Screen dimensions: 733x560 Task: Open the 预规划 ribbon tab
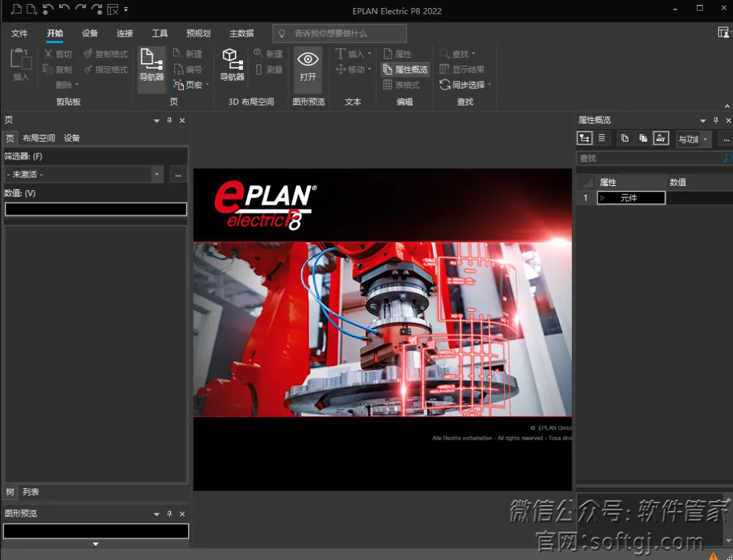pos(198,33)
